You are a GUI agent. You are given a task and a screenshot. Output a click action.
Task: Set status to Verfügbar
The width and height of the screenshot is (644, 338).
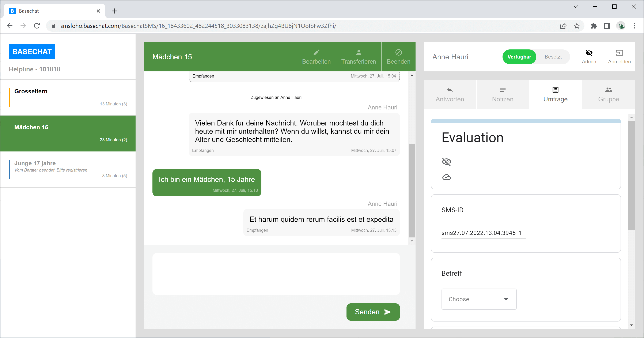[x=519, y=57]
